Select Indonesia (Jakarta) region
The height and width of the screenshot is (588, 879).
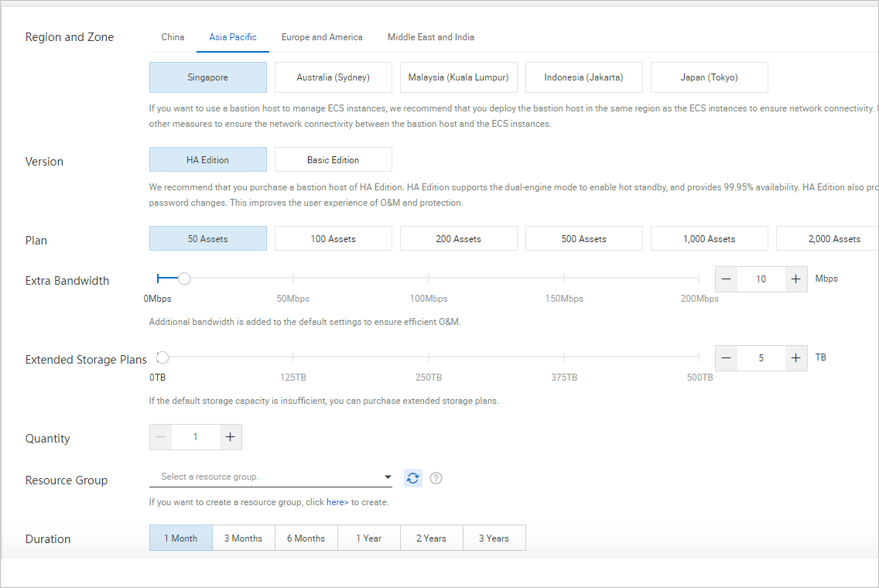583,77
